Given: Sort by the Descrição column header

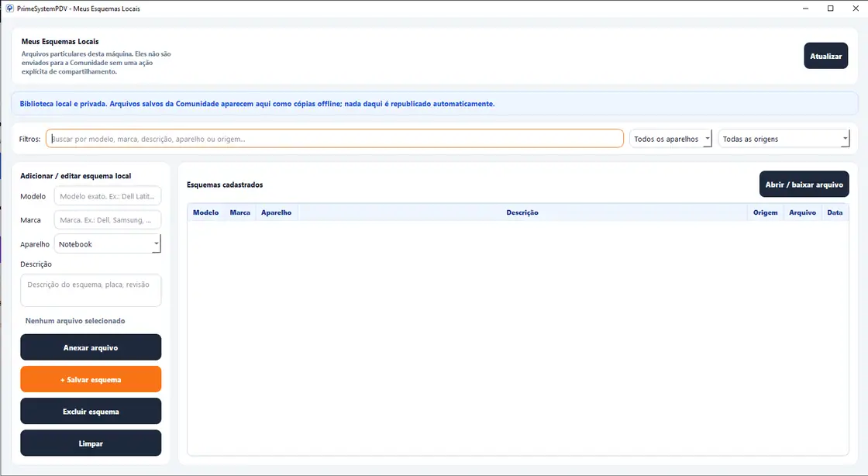Looking at the screenshot, I should (522, 212).
